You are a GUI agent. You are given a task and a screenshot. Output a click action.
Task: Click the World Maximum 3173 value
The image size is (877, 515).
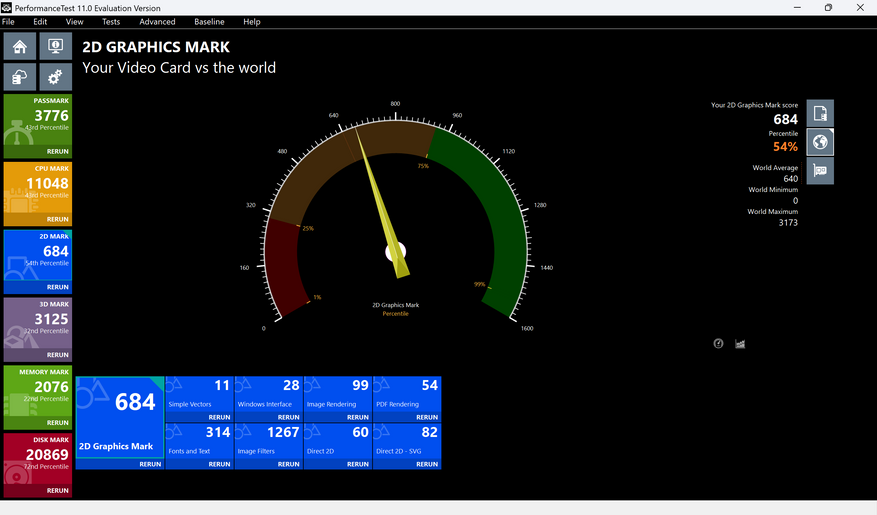(788, 223)
